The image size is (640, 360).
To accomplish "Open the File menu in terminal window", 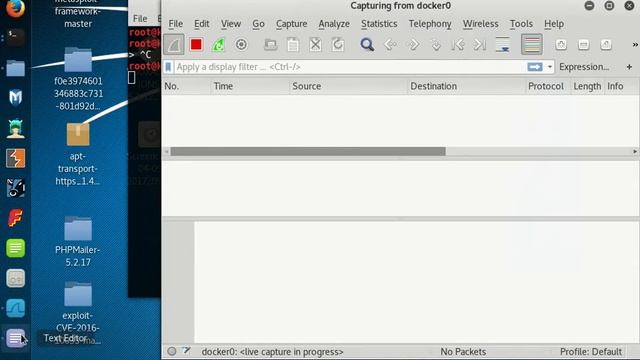I will coord(140,19).
